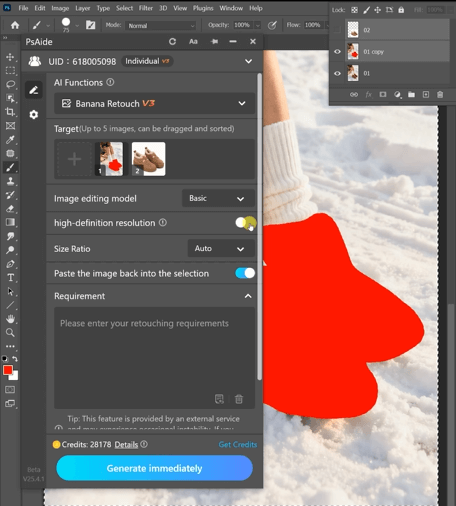Select the Spot Healing tool
Viewport: 456px width, 506px height.
(10, 153)
